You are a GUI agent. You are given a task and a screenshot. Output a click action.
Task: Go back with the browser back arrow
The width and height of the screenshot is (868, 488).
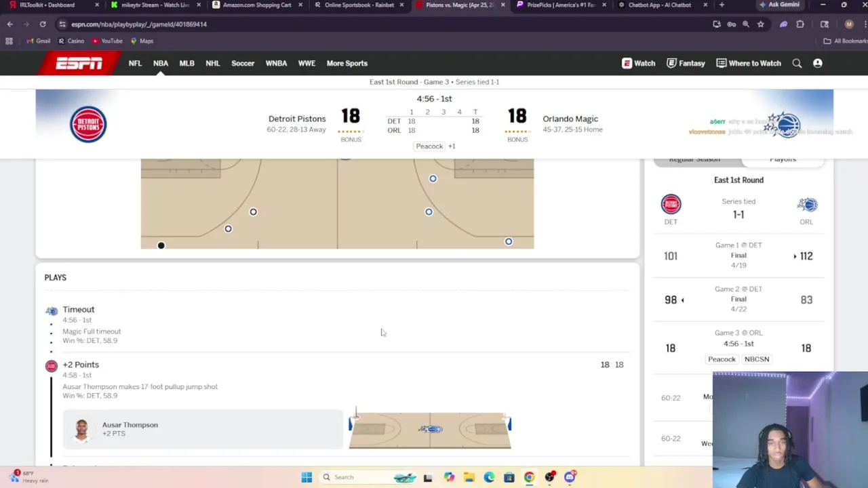pyautogui.click(x=10, y=24)
